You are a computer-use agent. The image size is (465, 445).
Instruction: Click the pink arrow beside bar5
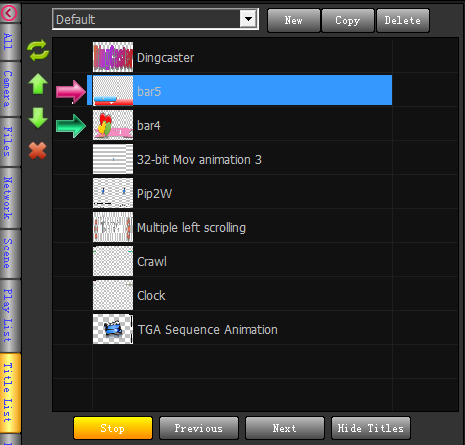click(71, 92)
